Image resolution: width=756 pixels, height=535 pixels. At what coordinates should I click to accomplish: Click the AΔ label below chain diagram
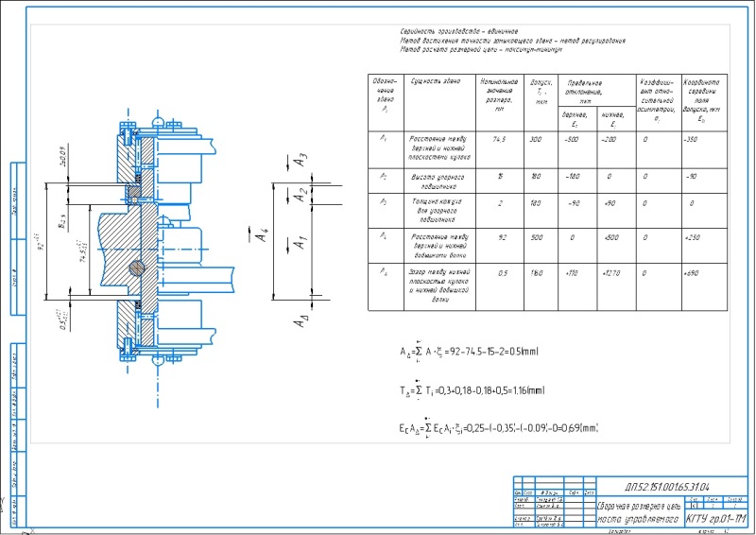click(301, 320)
